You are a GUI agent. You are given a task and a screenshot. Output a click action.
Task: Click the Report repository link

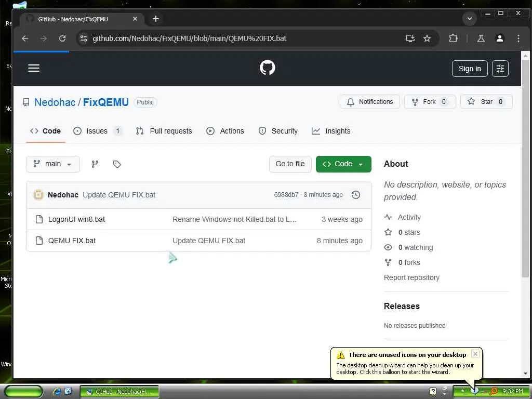click(x=411, y=277)
